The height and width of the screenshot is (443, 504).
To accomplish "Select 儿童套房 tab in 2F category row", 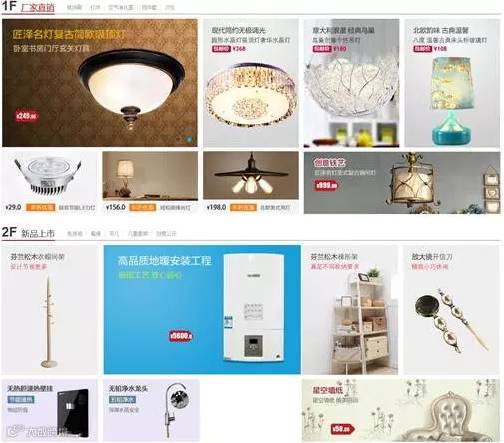I will pyautogui.click(x=138, y=234).
